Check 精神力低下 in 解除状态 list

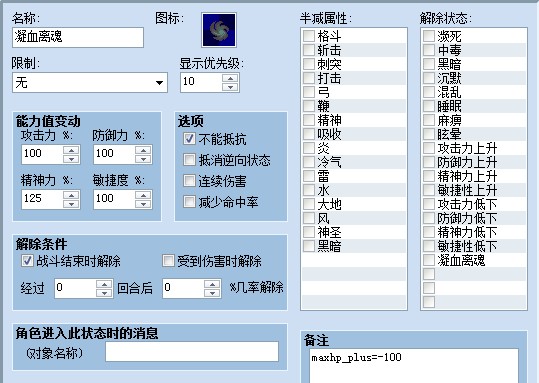[x=429, y=232]
